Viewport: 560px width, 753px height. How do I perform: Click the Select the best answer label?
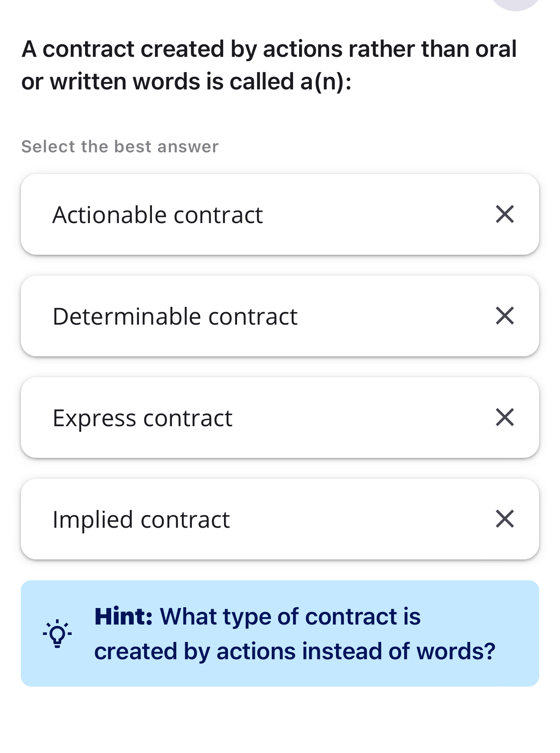[119, 146]
